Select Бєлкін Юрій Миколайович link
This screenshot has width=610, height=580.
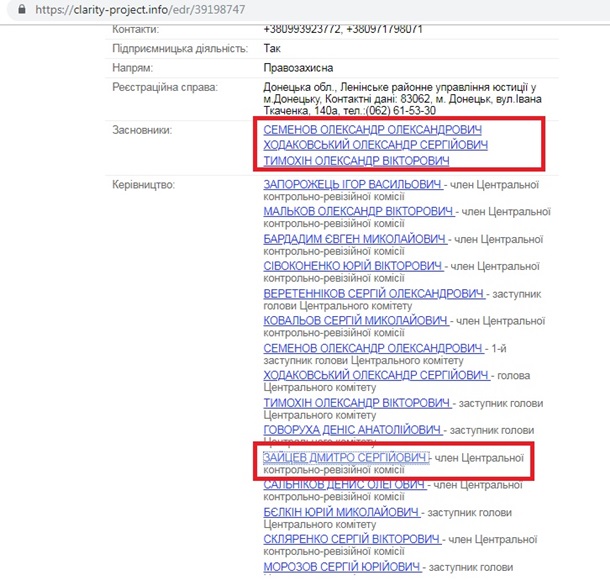pyautogui.click(x=341, y=511)
